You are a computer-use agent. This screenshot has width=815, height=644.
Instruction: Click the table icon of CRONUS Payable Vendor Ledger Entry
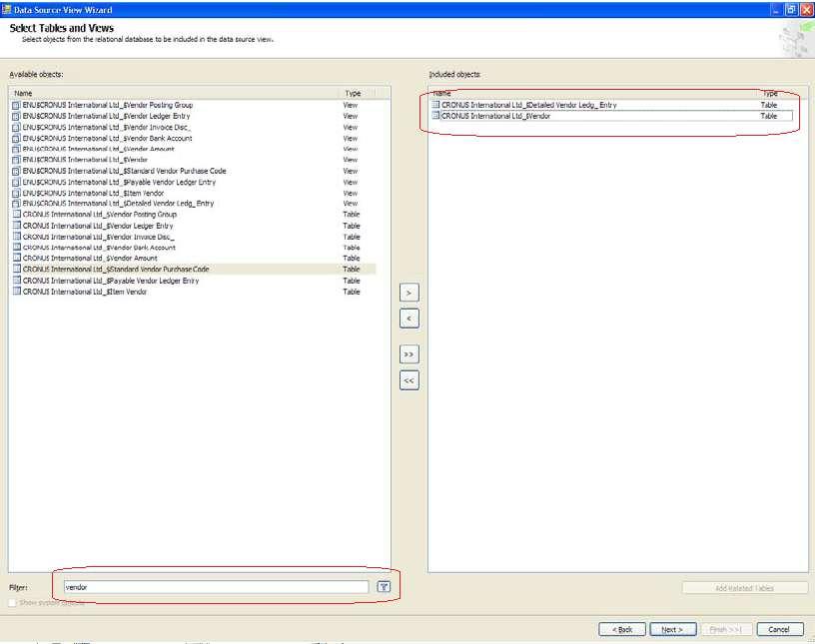16,281
